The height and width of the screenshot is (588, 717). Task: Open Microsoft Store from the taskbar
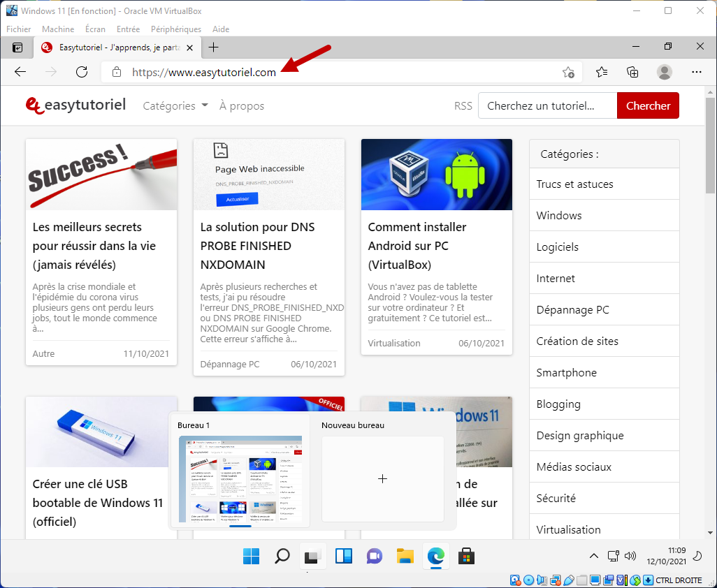coord(466,556)
